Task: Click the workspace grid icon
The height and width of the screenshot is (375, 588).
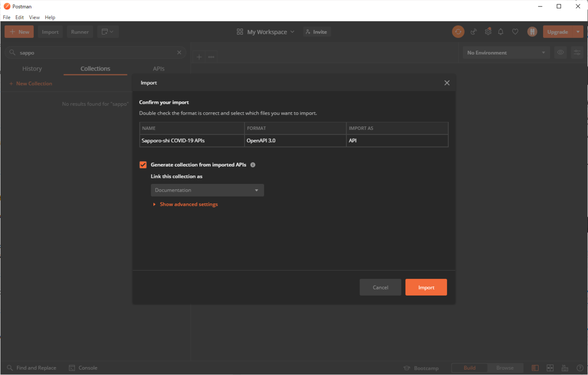Action: point(240,32)
